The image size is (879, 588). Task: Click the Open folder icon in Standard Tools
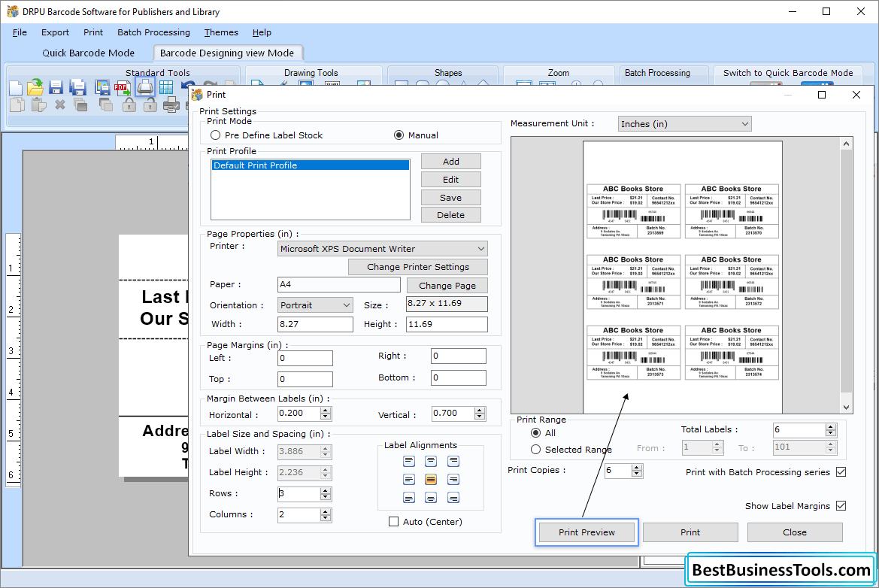click(35, 88)
